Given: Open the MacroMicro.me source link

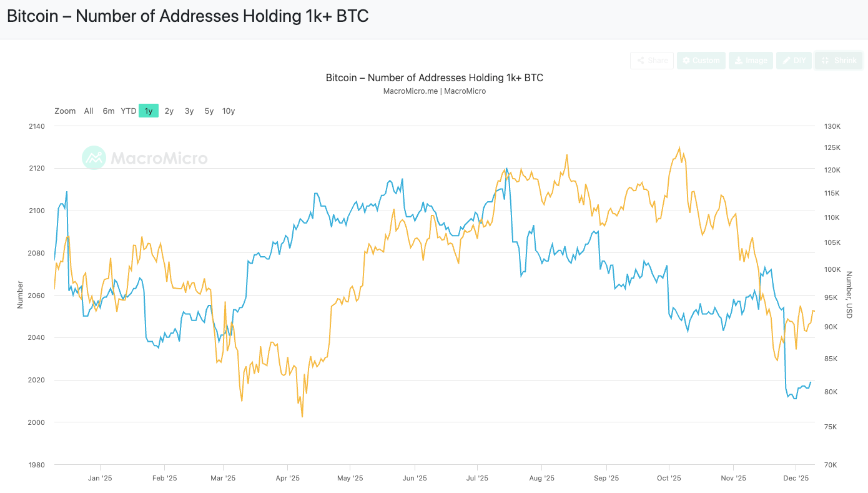Looking at the screenshot, I should (x=410, y=91).
